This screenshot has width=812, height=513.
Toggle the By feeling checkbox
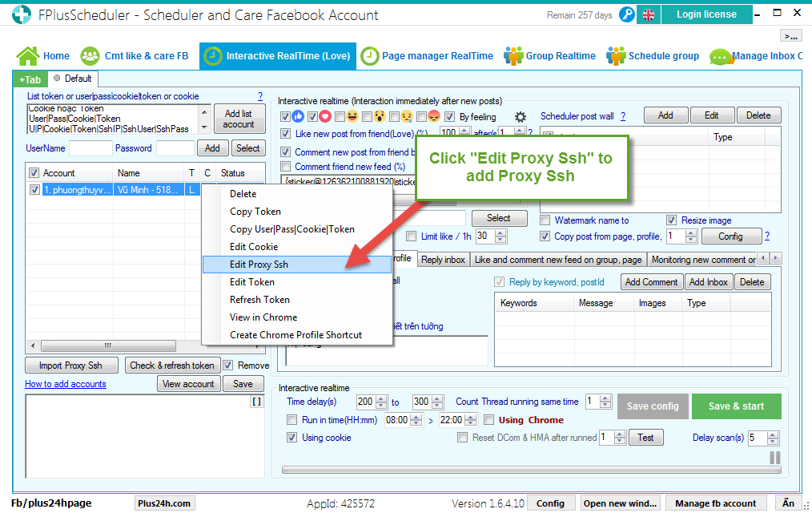pyautogui.click(x=449, y=116)
